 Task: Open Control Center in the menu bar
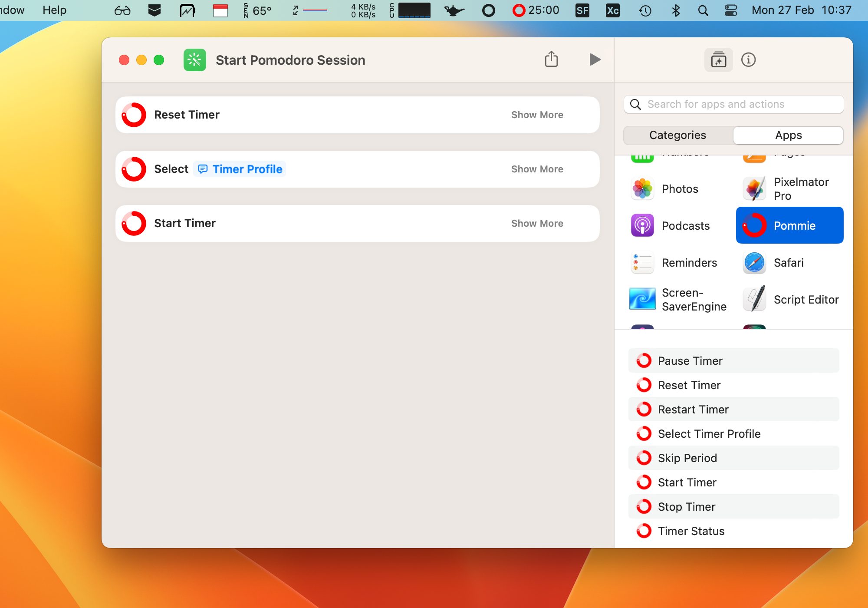(x=731, y=10)
